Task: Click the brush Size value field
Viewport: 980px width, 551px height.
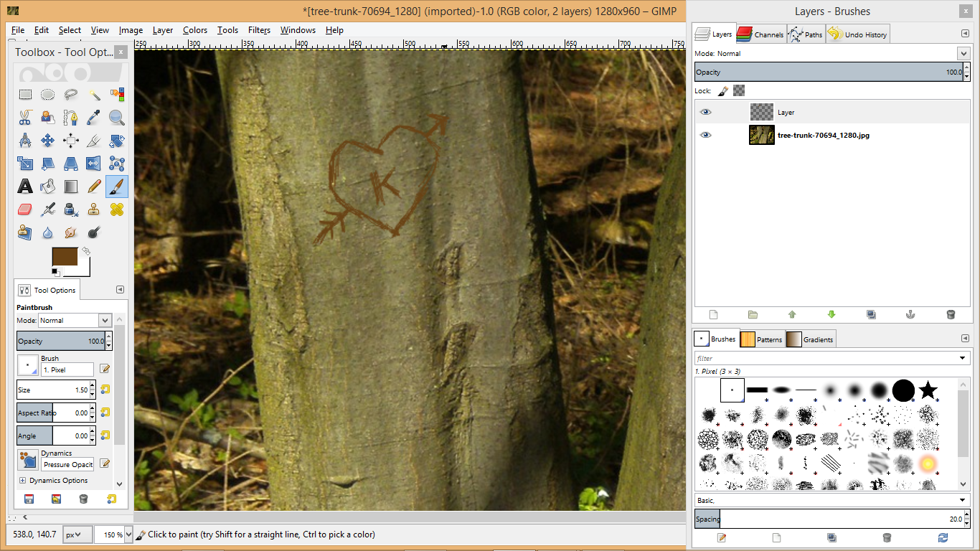Action: (x=52, y=390)
